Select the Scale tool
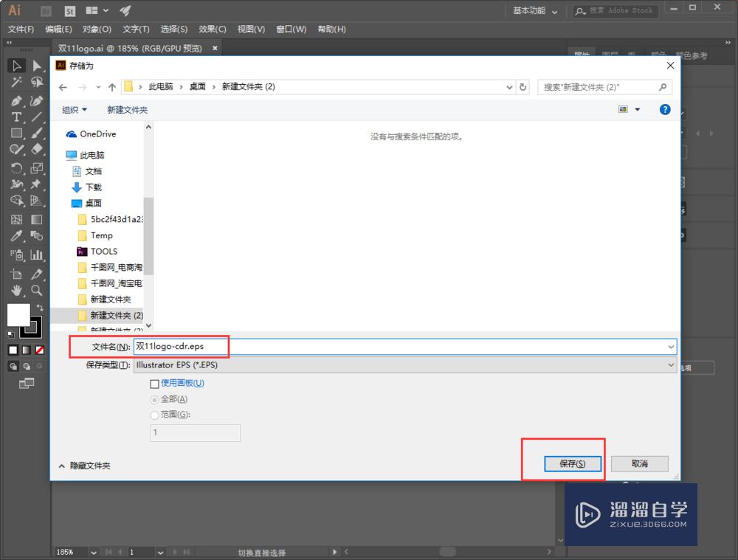The width and height of the screenshot is (738, 560). tap(36, 168)
